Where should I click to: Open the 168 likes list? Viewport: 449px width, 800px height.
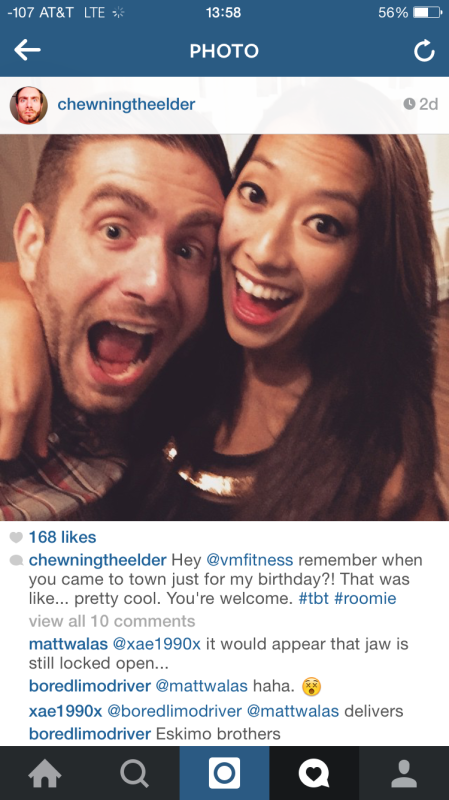click(62, 537)
